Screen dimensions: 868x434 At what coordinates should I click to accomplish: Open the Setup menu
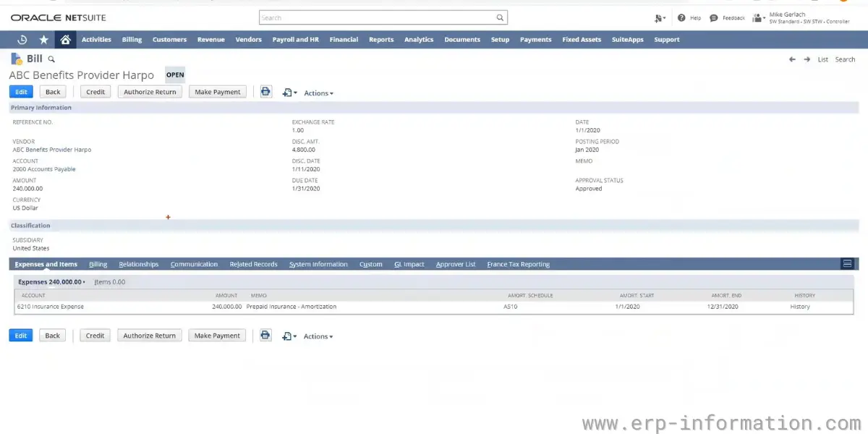coord(500,40)
